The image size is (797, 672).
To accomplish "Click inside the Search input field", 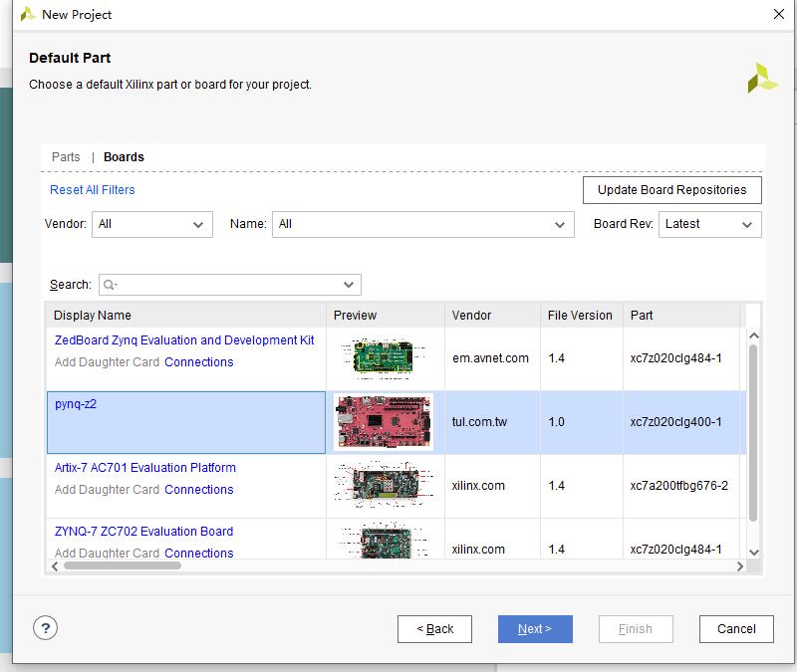I will pyautogui.click(x=230, y=285).
